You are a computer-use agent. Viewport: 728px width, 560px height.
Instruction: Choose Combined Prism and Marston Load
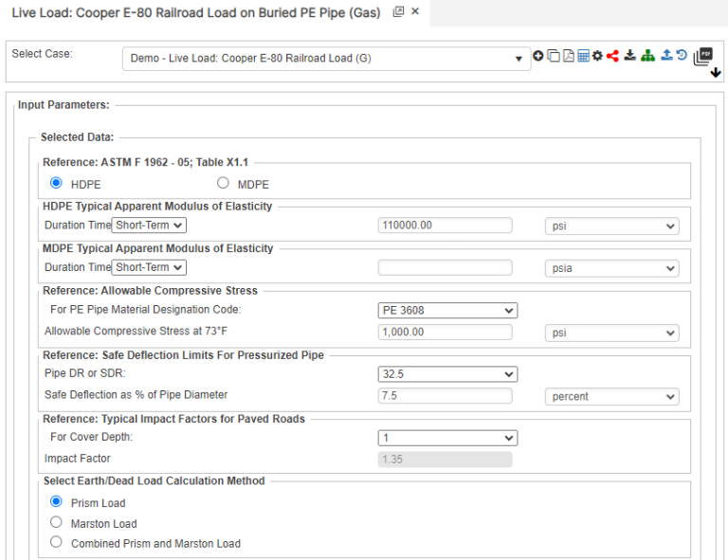coord(56,543)
